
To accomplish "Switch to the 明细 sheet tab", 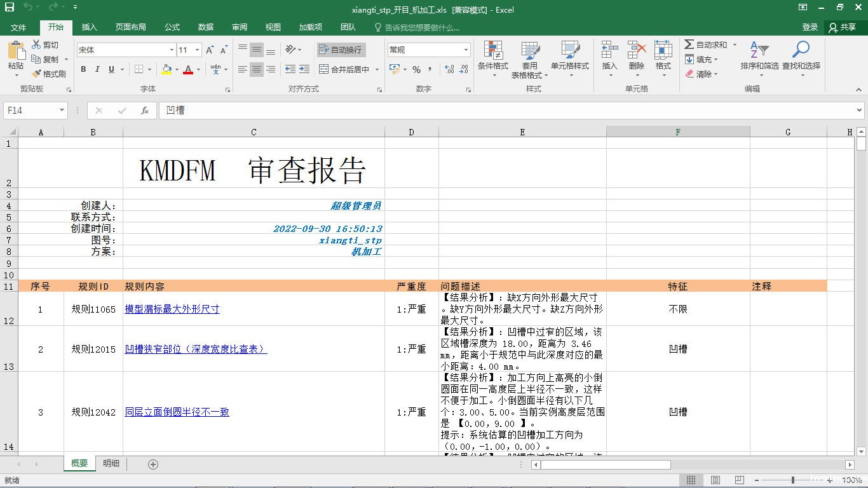I will point(111,464).
